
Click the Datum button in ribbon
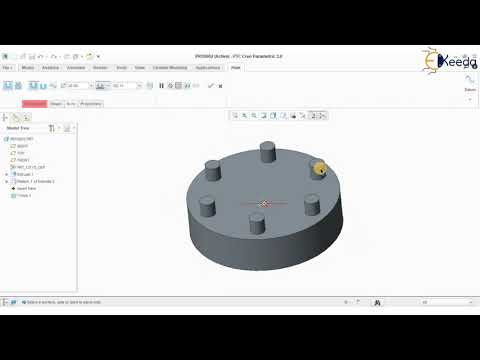point(470,83)
